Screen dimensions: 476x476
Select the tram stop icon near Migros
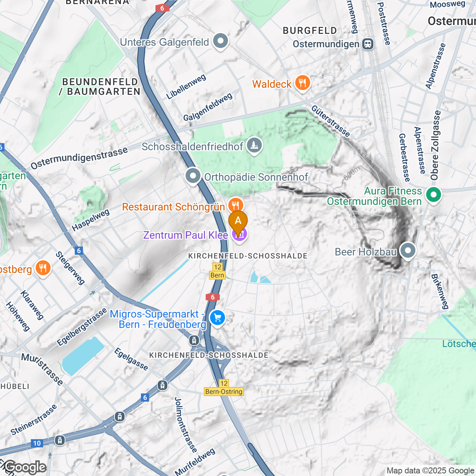(194, 340)
